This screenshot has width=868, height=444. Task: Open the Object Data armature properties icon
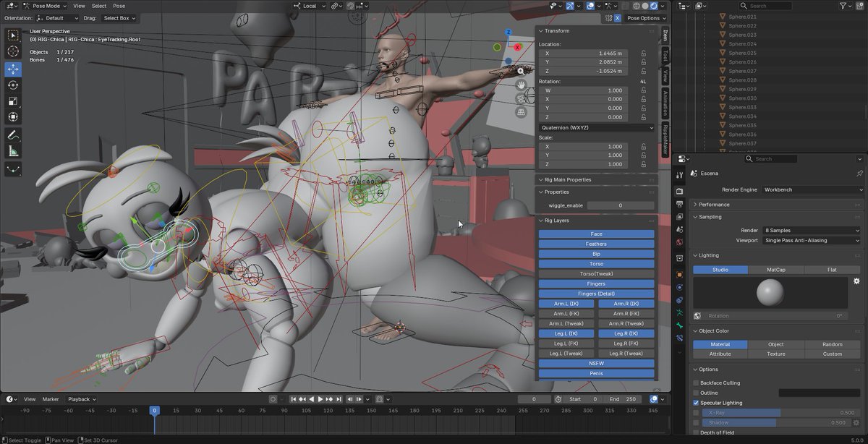[679, 312]
